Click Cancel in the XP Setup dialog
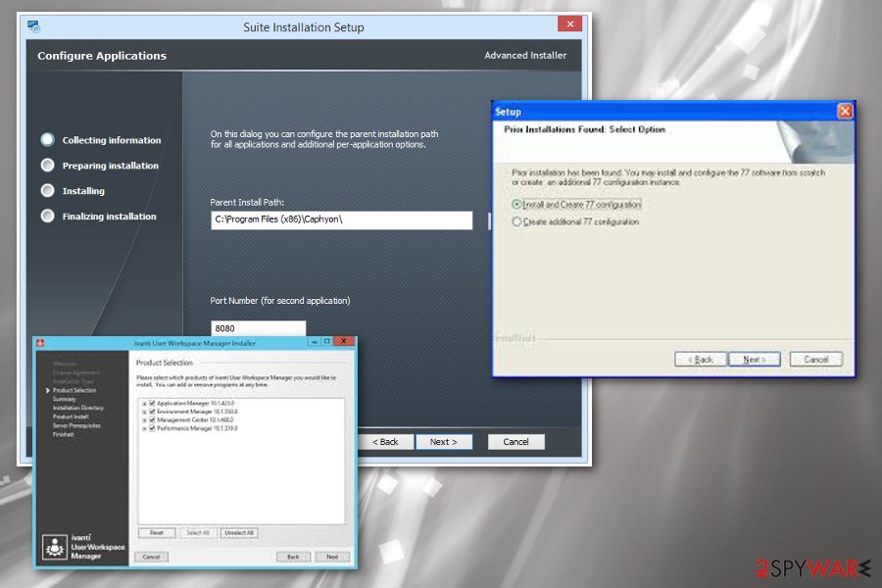 pyautogui.click(x=815, y=359)
